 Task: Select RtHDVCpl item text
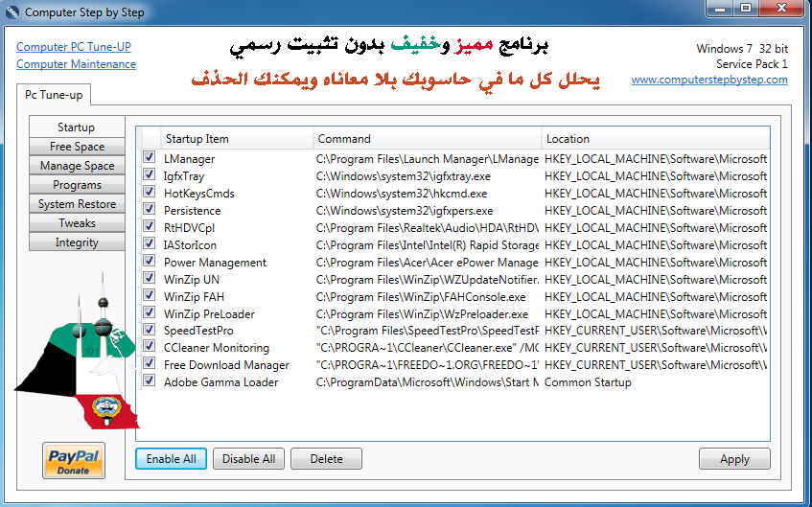189,228
